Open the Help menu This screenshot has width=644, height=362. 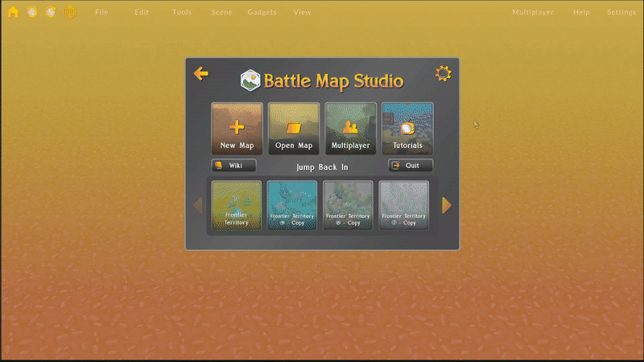pyautogui.click(x=581, y=12)
